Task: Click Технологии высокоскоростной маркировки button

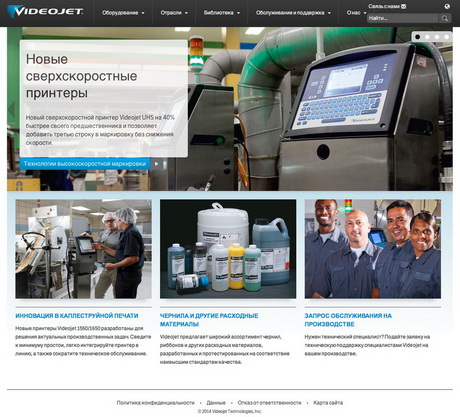Action: point(85,164)
